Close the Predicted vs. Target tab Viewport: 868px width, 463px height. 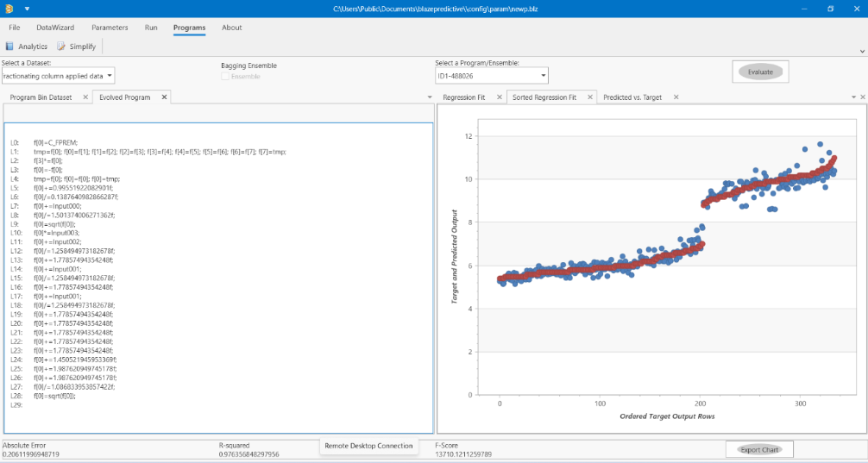(x=676, y=97)
